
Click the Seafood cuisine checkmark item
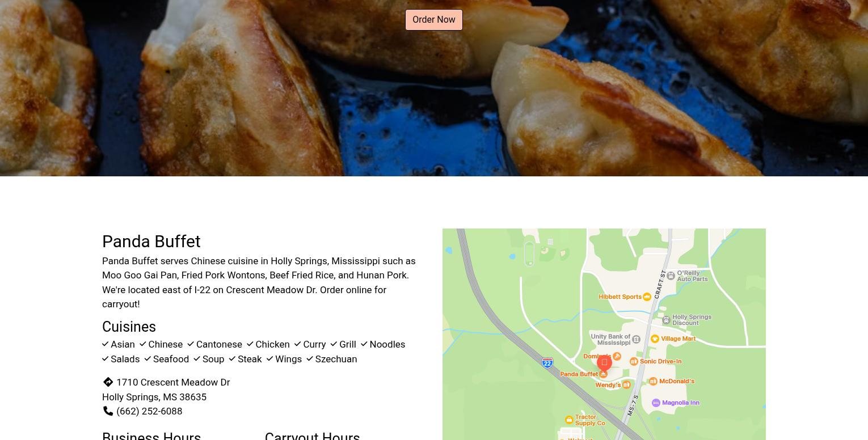[166, 359]
